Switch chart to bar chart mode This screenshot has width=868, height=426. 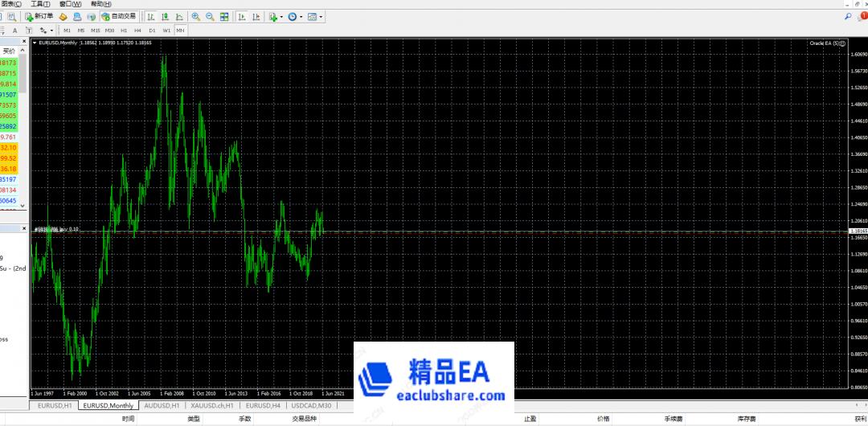click(x=150, y=16)
